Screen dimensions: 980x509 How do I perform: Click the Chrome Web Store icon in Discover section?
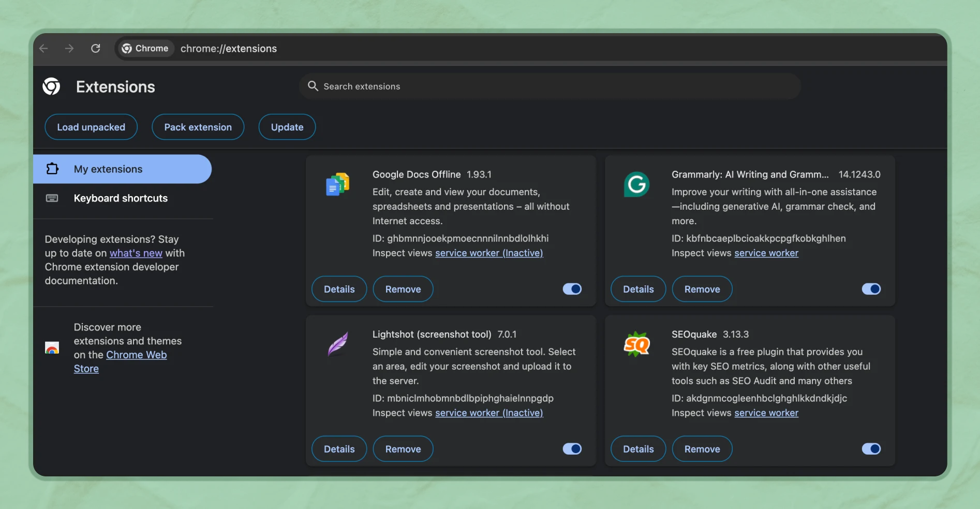(x=52, y=347)
